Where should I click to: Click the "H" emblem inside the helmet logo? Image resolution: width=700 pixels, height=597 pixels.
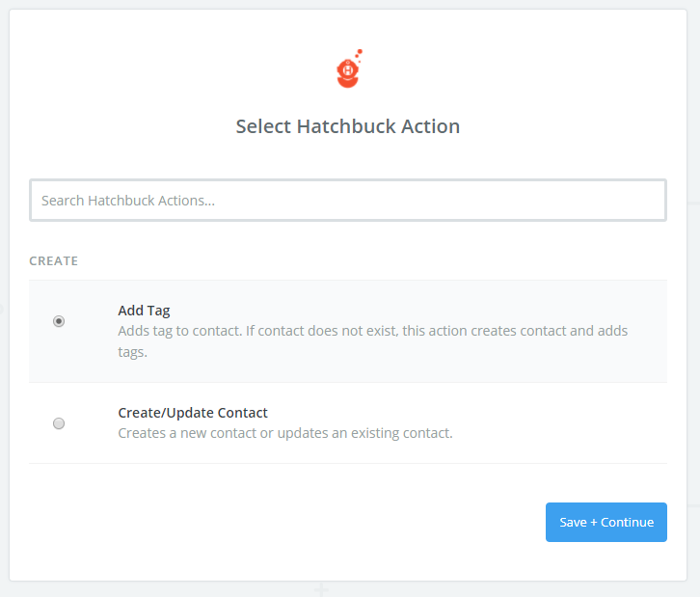point(348,70)
